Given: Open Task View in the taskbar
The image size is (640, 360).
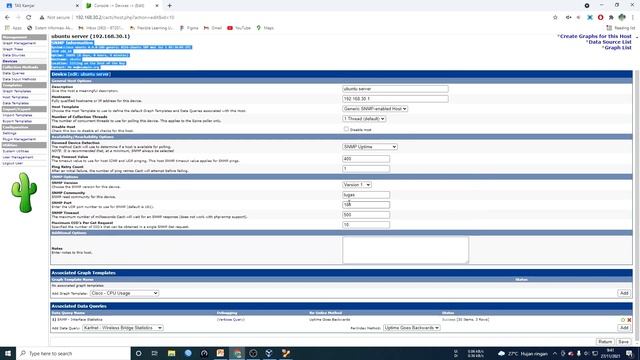Looking at the screenshot, I should coord(155,353).
